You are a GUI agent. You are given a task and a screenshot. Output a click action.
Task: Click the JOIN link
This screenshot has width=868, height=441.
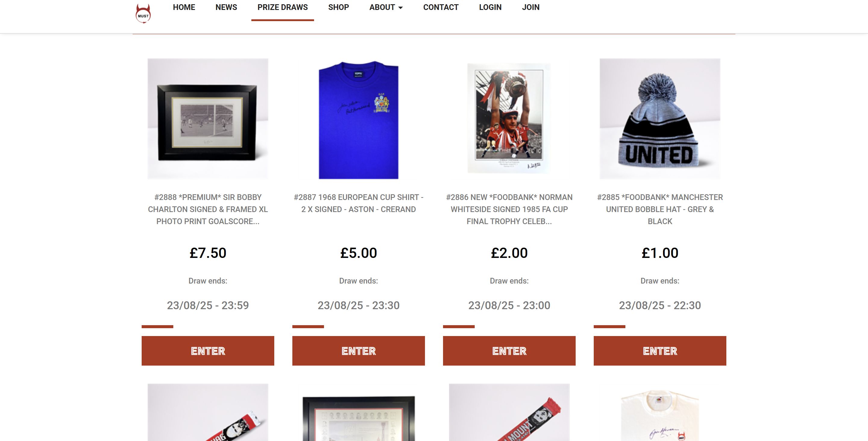pos(531,7)
